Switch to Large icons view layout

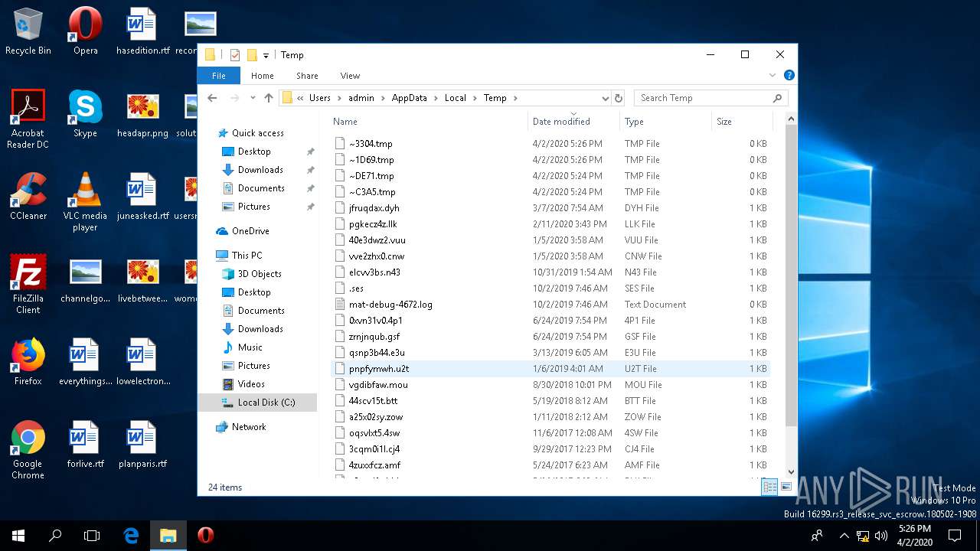(x=786, y=487)
